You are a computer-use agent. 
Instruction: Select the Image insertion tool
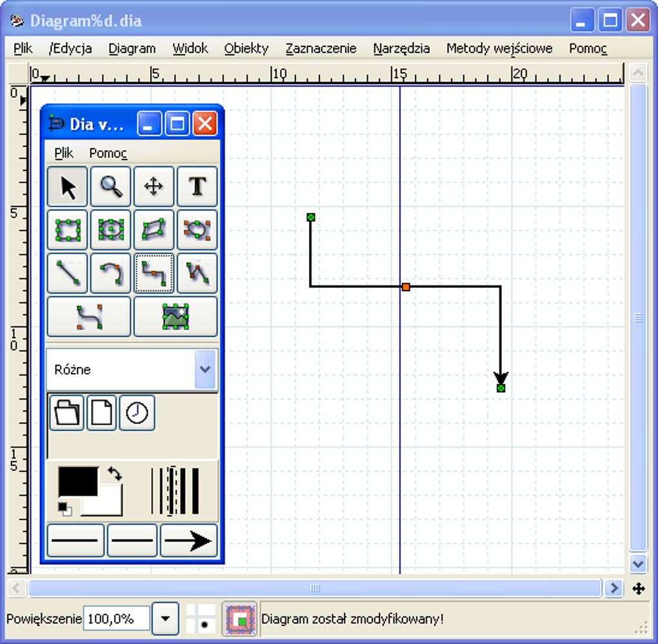click(175, 317)
